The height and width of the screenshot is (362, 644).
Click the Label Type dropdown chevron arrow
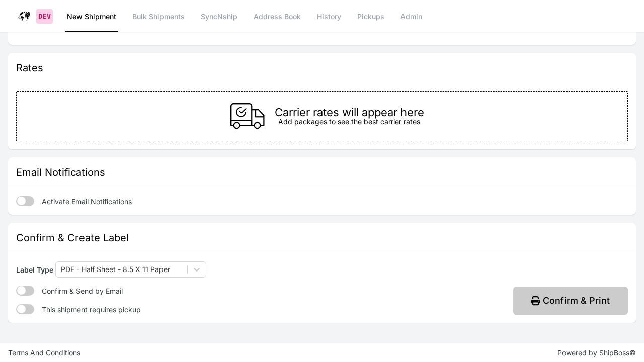click(x=197, y=269)
